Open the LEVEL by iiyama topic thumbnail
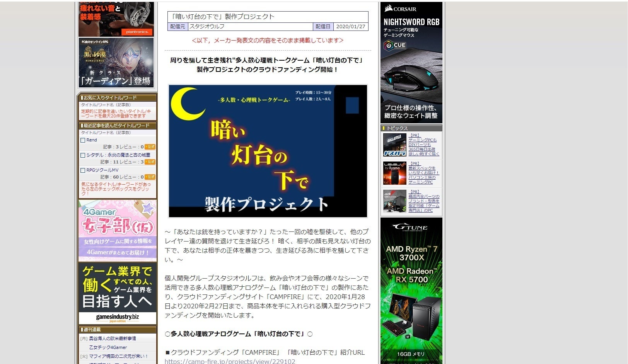This screenshot has height=364, width=628. point(394,173)
